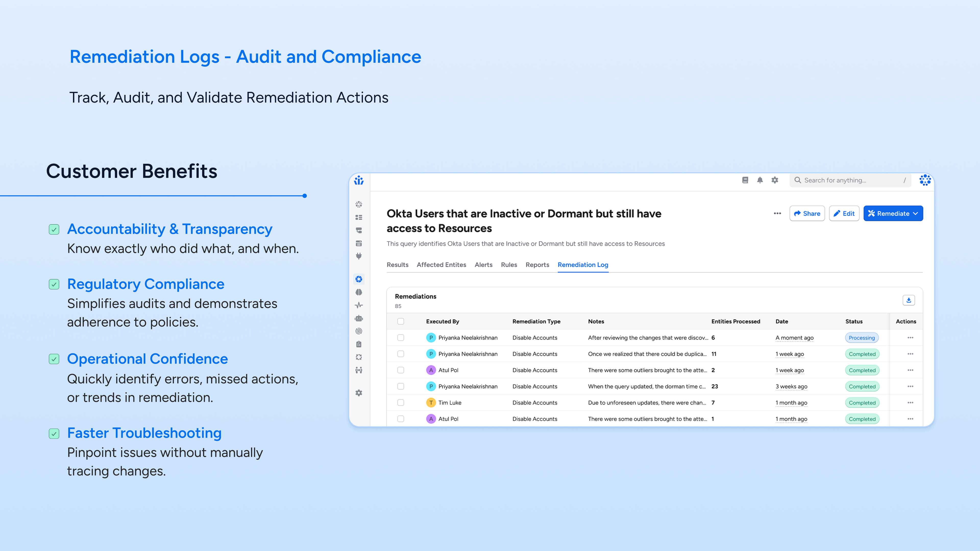Download the remediations table
The height and width of the screenshot is (551, 980).
pos(909,300)
